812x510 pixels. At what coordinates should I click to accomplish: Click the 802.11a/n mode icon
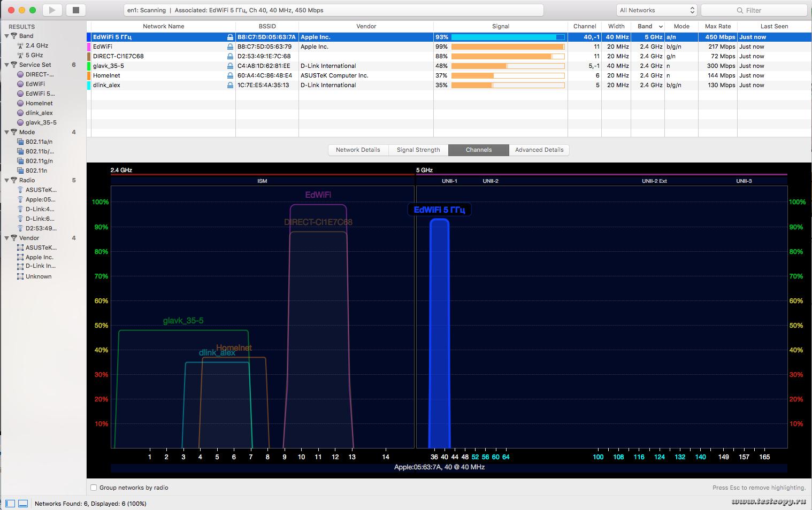click(20, 142)
